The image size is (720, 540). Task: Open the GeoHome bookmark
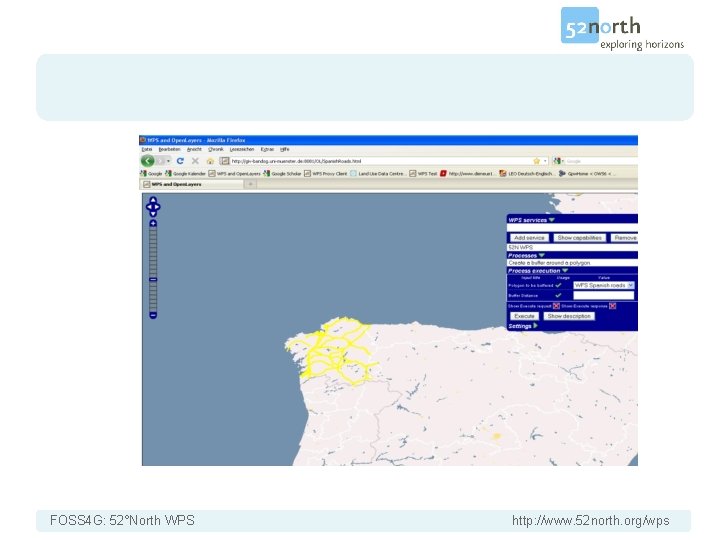[x=585, y=174]
